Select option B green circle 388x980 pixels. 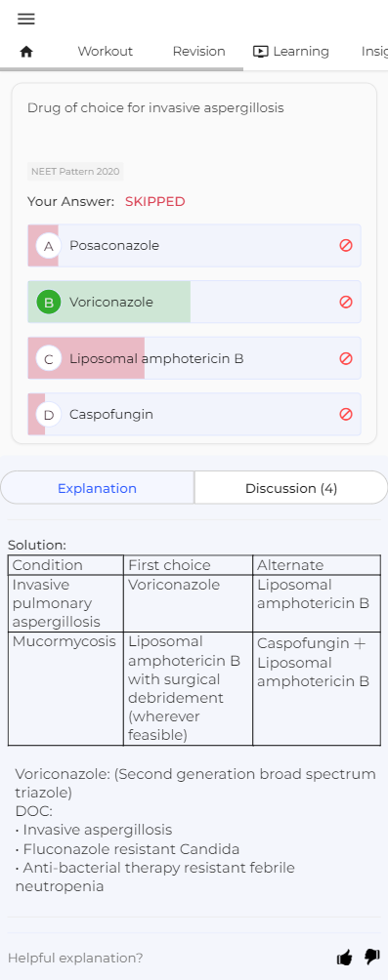pyautogui.click(x=48, y=302)
